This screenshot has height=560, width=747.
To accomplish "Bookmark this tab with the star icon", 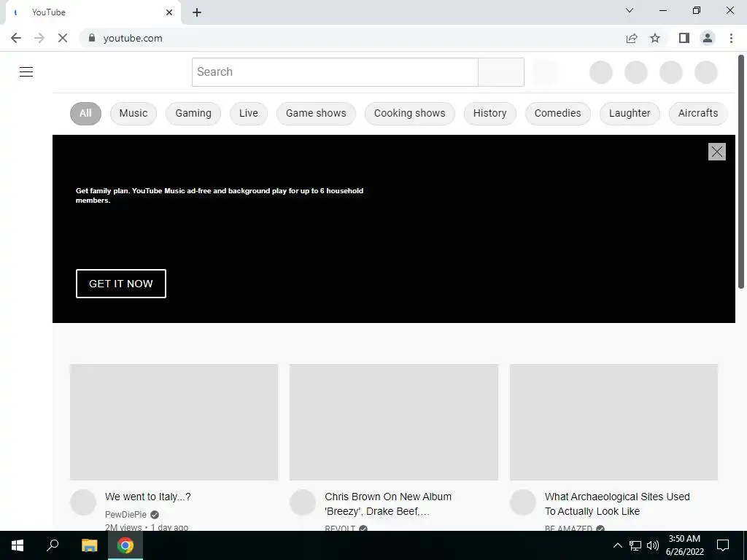I will (x=655, y=38).
